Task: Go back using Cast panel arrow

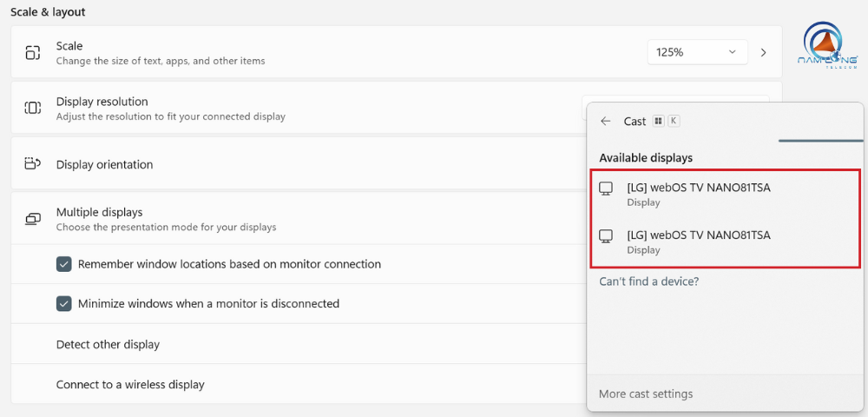Action: click(x=606, y=122)
